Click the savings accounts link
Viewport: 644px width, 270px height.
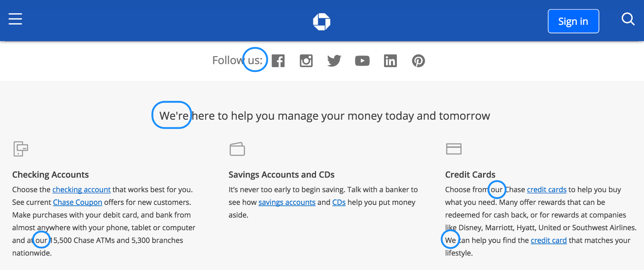[x=287, y=202]
